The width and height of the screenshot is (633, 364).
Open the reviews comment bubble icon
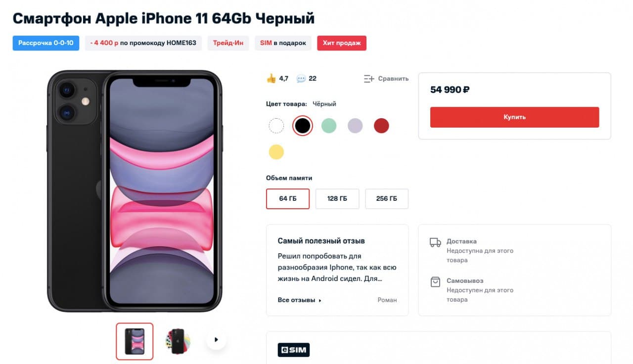click(301, 78)
